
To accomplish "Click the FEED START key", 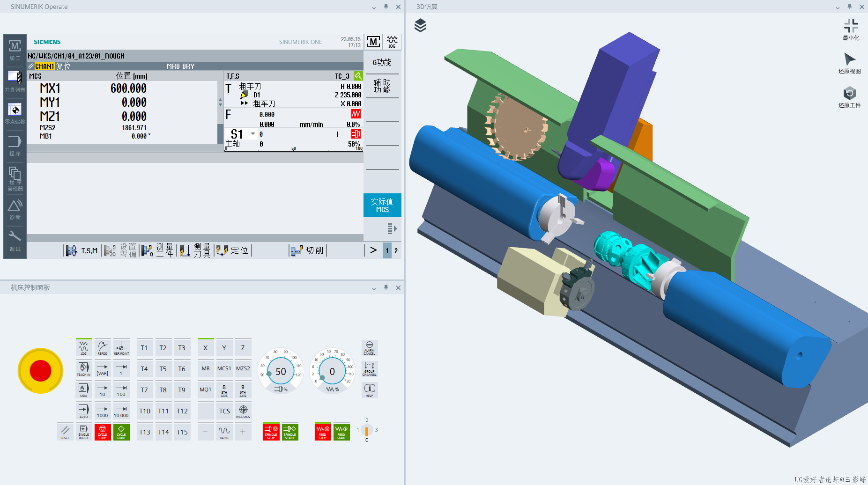I will point(341,432).
